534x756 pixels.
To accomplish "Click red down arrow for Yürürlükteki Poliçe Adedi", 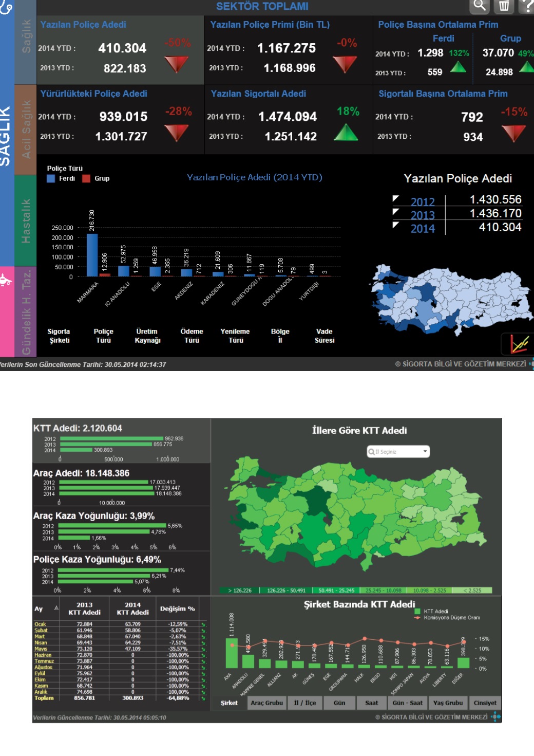I will [x=177, y=133].
